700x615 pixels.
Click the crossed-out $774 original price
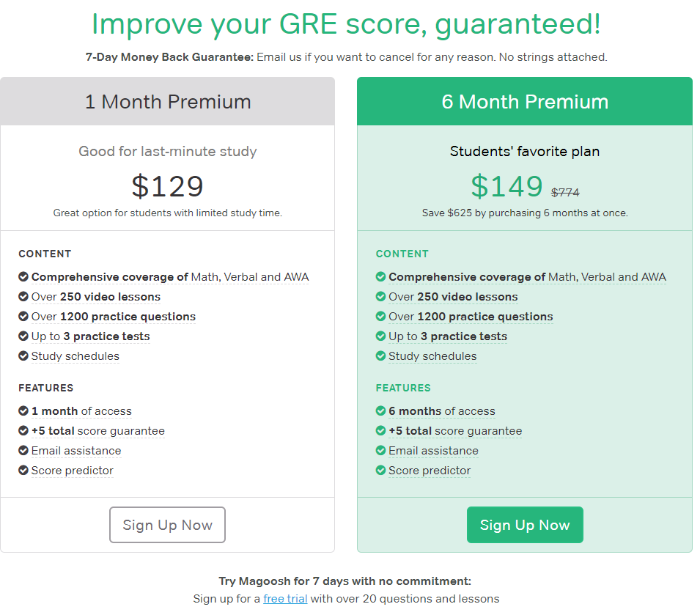566,192
